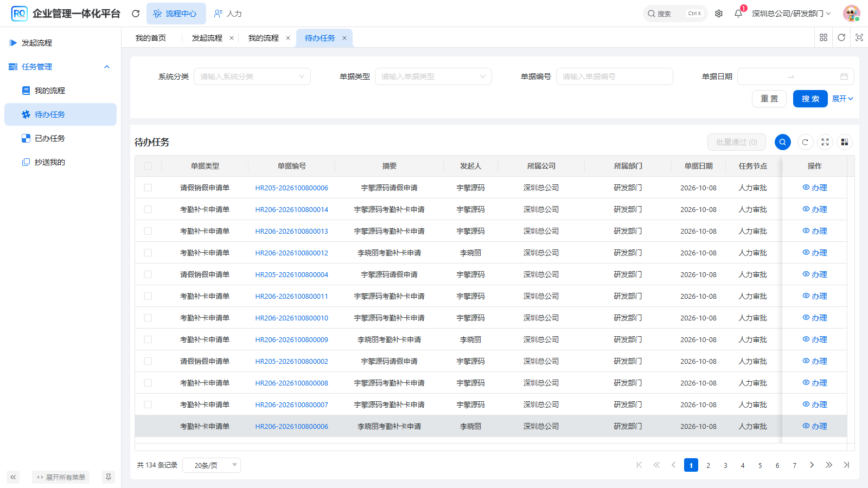Check the row HR206-2026100800014
Image resolution: width=868 pixels, height=488 pixels.
coord(148,209)
